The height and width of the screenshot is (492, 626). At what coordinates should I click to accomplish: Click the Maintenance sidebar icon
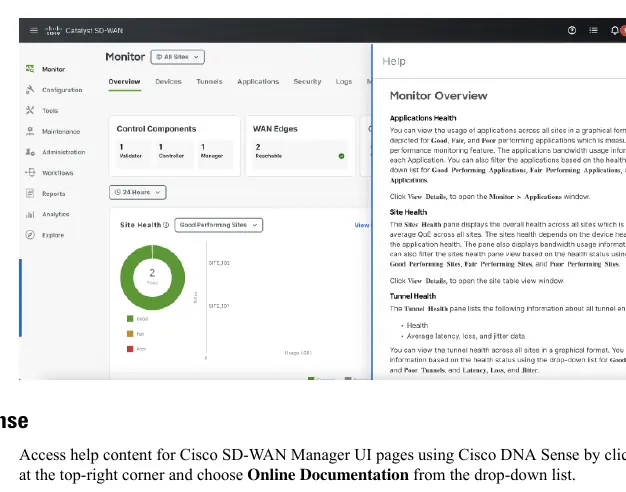pyautogui.click(x=30, y=131)
